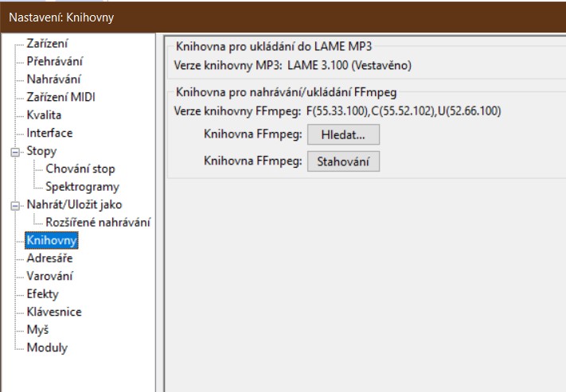Select the Stopy category label
Viewport: 566px width, 392px height.
click(x=41, y=151)
